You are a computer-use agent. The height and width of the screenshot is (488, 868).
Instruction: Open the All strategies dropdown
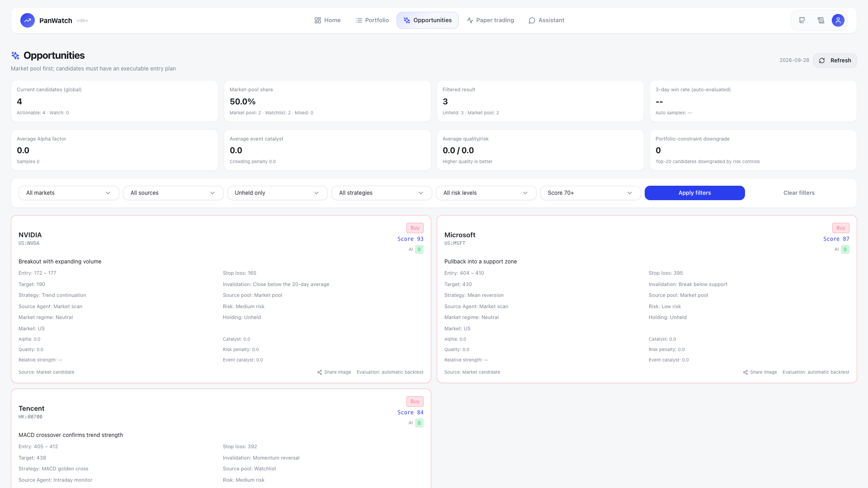382,193
